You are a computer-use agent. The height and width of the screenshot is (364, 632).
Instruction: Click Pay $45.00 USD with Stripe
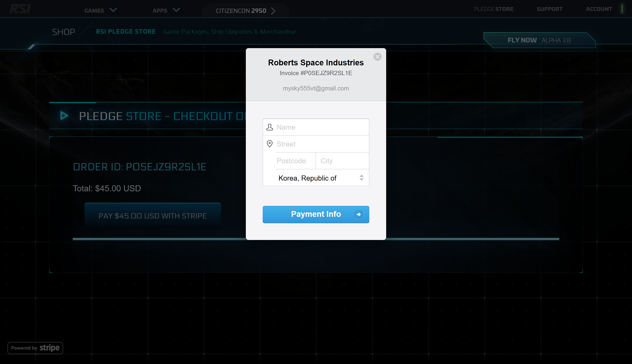tap(153, 216)
